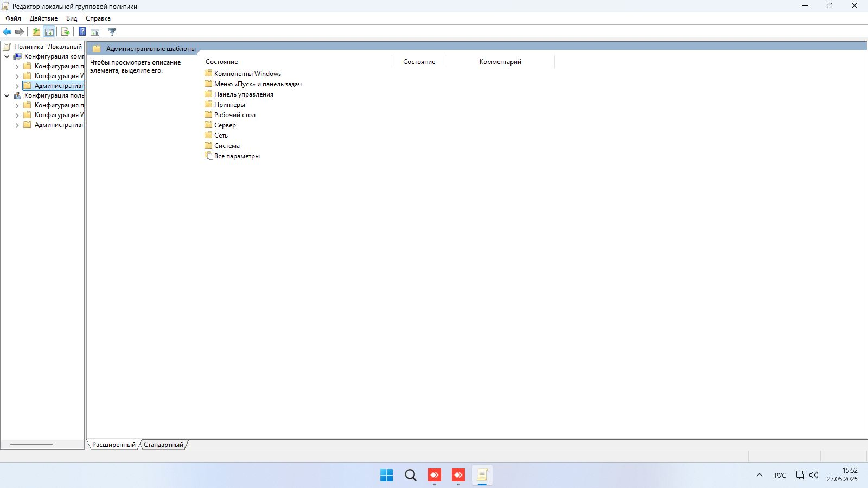This screenshot has height=488, width=868.
Task: Collapse the Конфигурация компьютера node arrow
Action: point(7,56)
